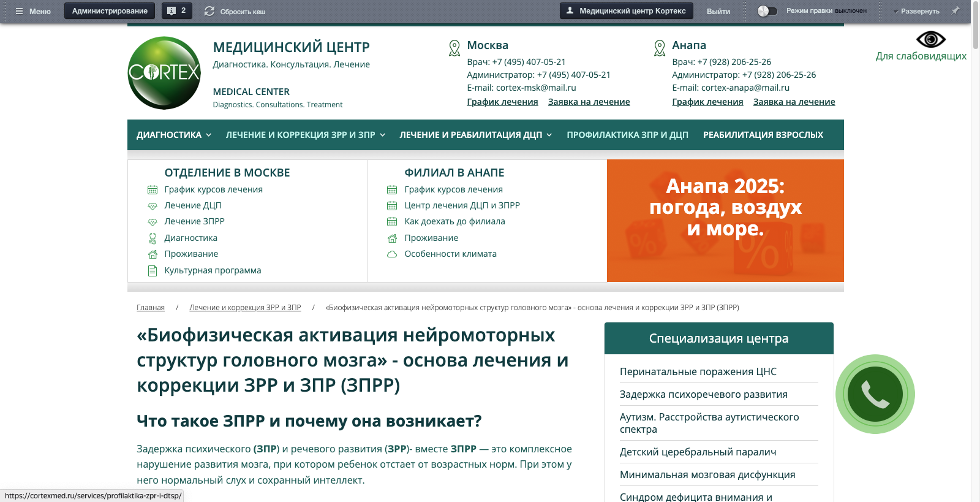Click the Анапа 2025 orange banner
The width and height of the screenshot is (980, 502).
coord(725,221)
